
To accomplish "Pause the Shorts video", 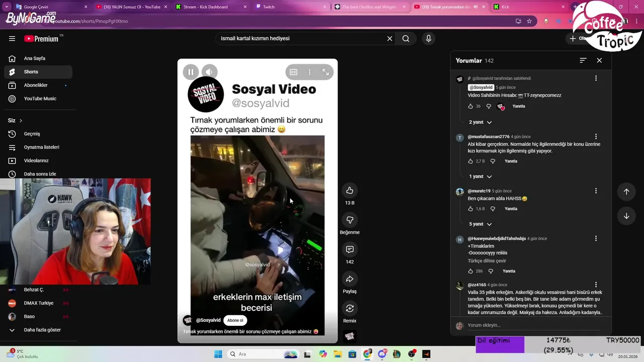I will pyautogui.click(x=191, y=72).
